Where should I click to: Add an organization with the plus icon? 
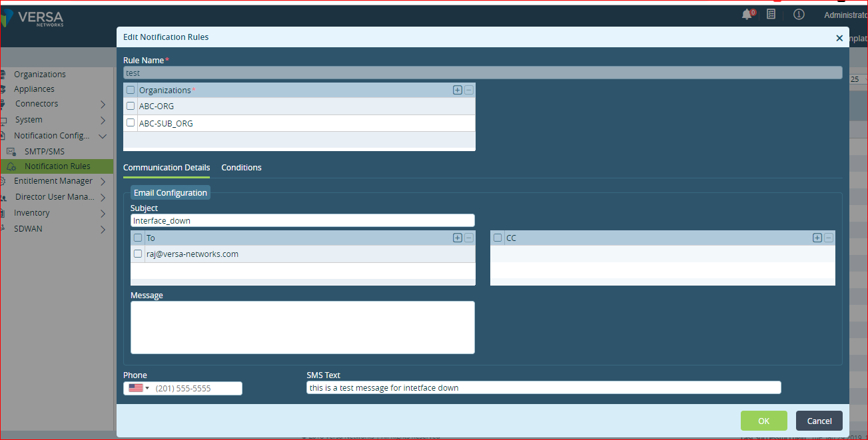458,91
